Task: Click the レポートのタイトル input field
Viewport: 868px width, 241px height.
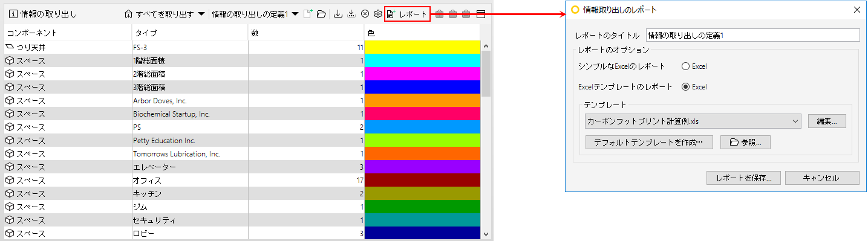Action: tap(752, 36)
